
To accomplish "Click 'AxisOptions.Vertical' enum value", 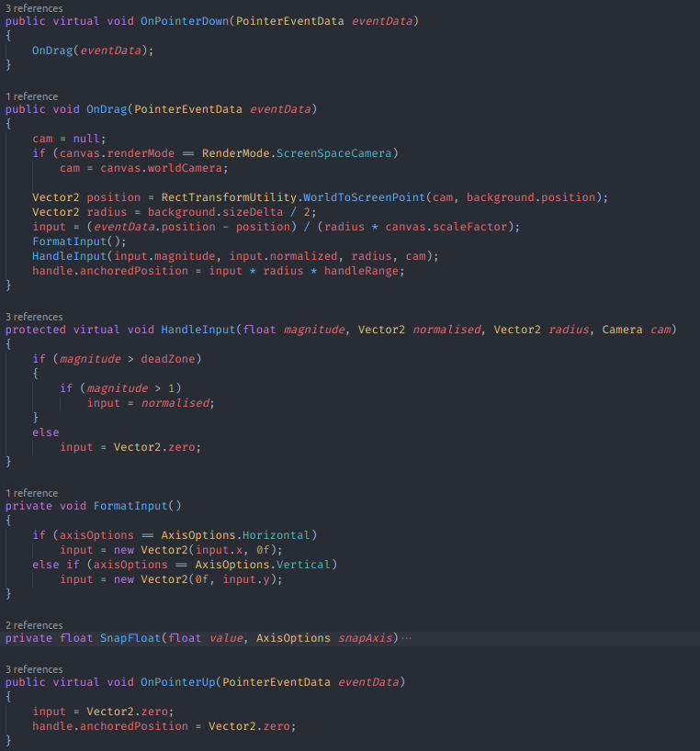I will [x=263, y=565].
